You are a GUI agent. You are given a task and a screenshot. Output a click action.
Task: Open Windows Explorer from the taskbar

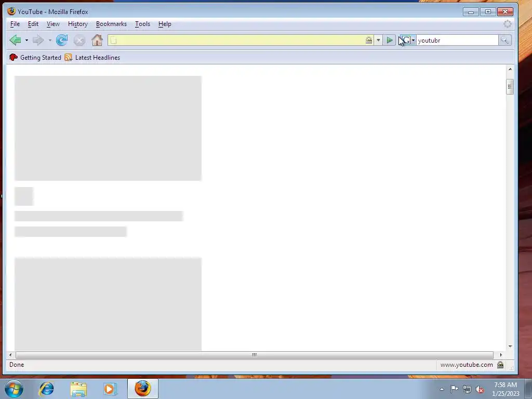pyautogui.click(x=78, y=389)
